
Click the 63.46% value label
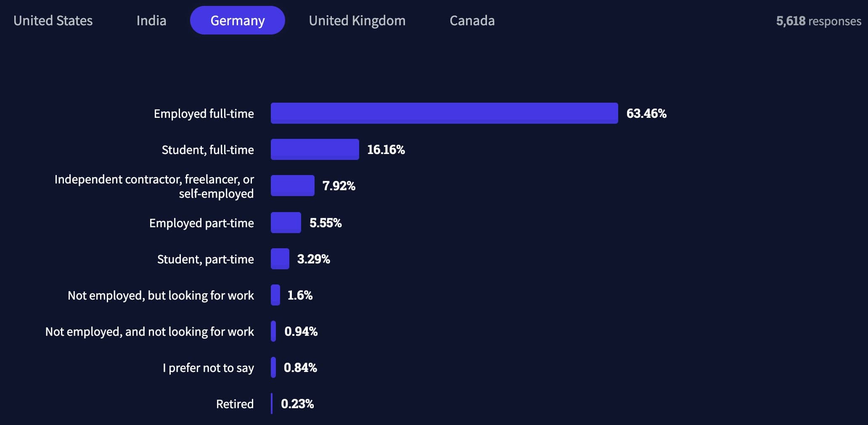(646, 114)
